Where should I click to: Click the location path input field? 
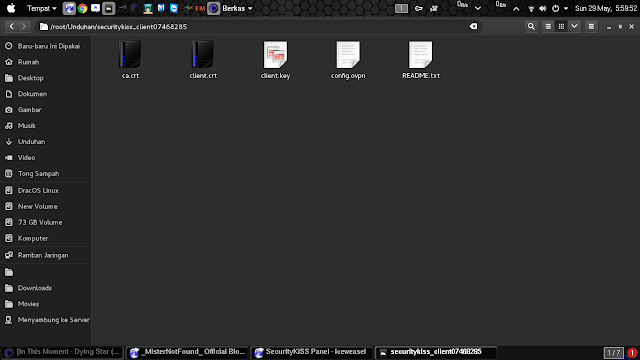259,27
